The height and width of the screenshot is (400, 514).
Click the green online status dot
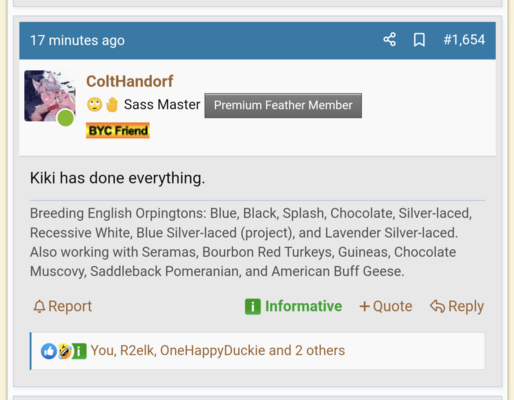coord(65,118)
